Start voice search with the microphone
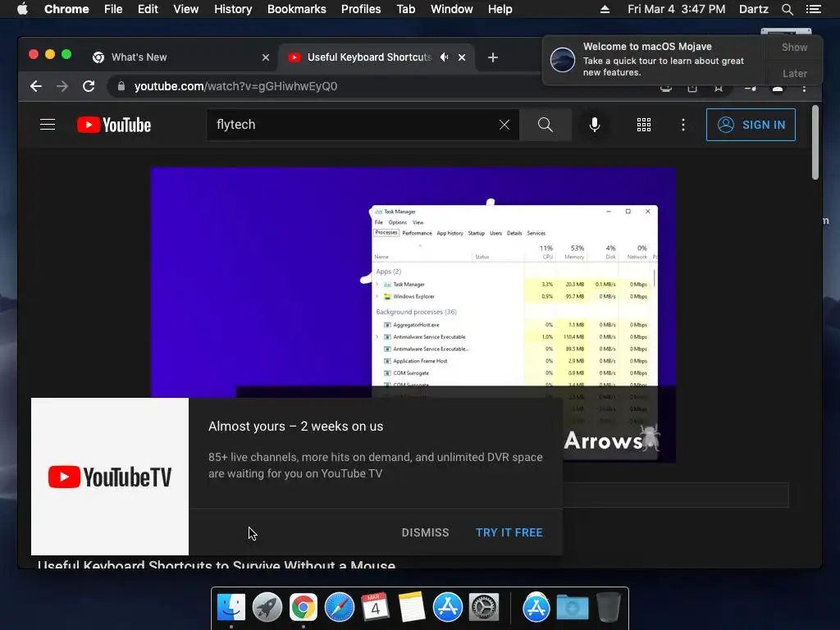The image size is (840, 630). (x=594, y=125)
